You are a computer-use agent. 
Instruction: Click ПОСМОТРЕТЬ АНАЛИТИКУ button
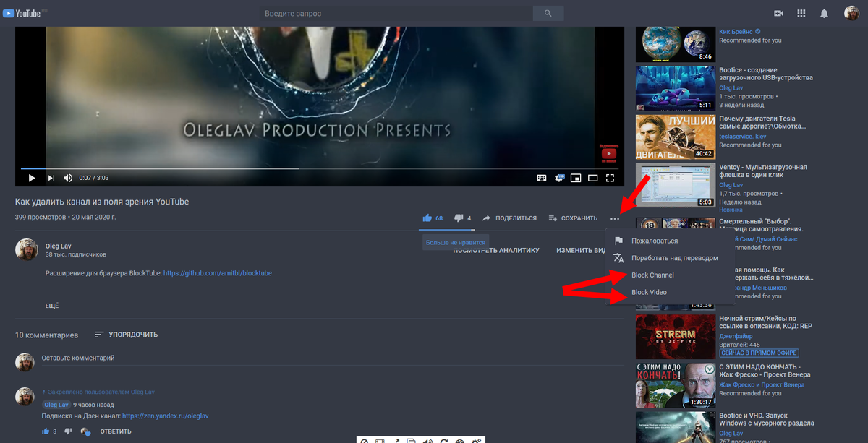click(496, 250)
